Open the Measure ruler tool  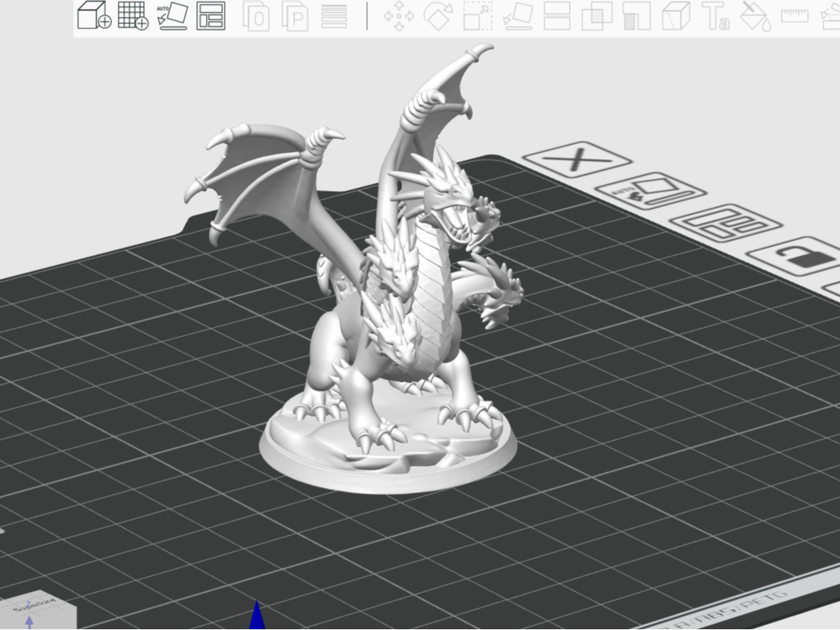(795, 16)
